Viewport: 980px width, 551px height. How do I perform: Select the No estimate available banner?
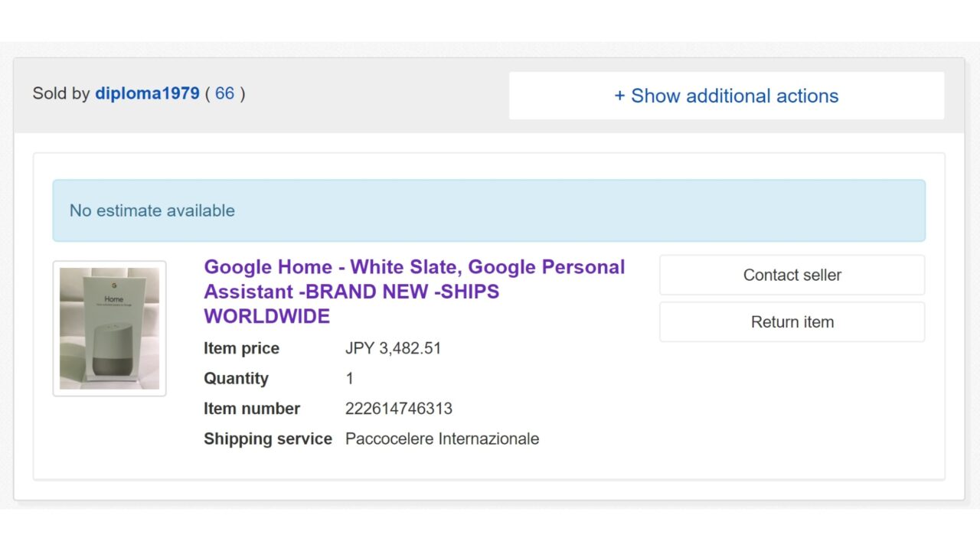click(488, 210)
